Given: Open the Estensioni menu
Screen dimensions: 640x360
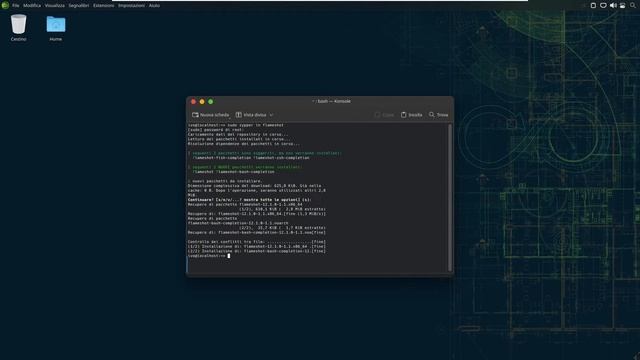Looking at the screenshot, I should (104, 6).
